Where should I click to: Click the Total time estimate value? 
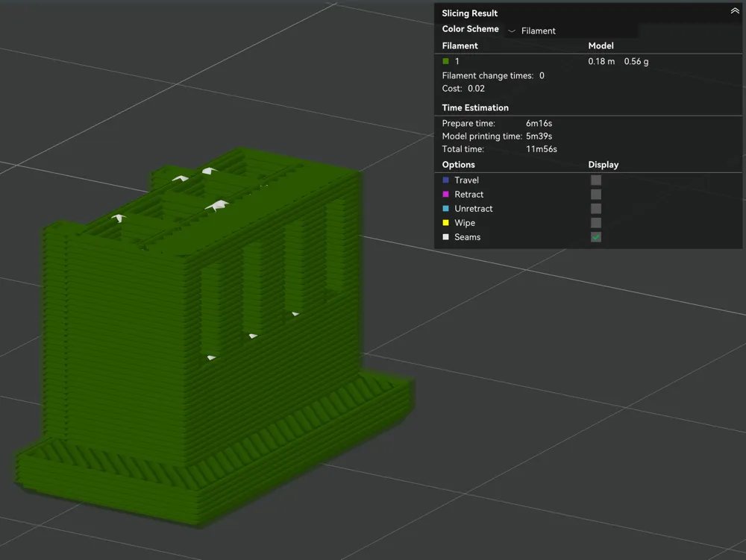click(x=542, y=149)
